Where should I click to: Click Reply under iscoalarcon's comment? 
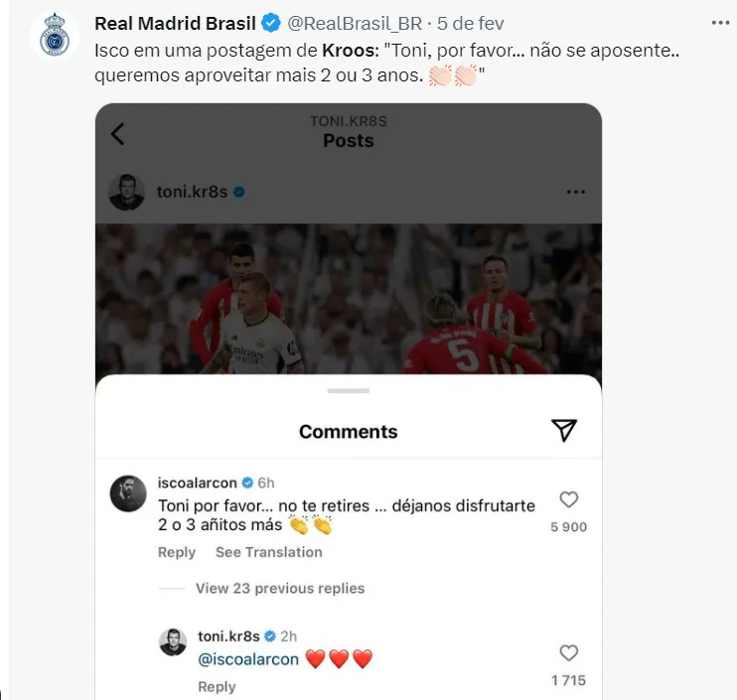coord(177,552)
